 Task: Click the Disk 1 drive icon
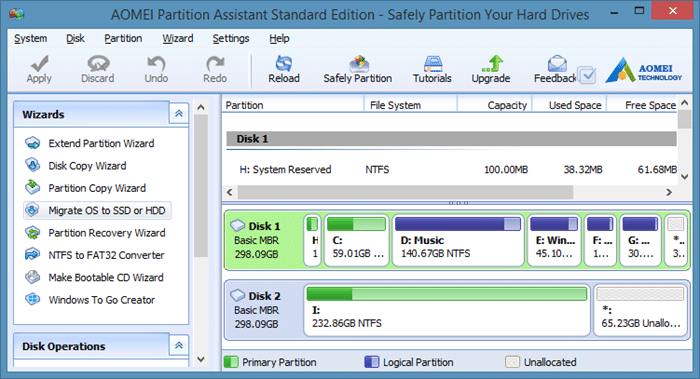(238, 225)
